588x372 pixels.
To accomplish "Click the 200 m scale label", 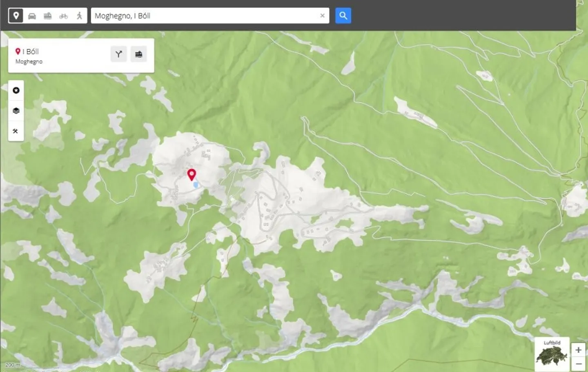I will pos(12,365).
